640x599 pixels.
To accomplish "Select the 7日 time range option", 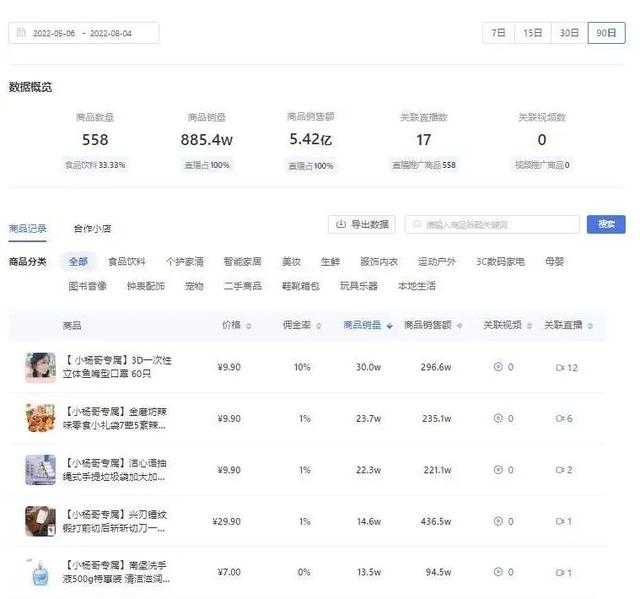I will pyautogui.click(x=498, y=33).
